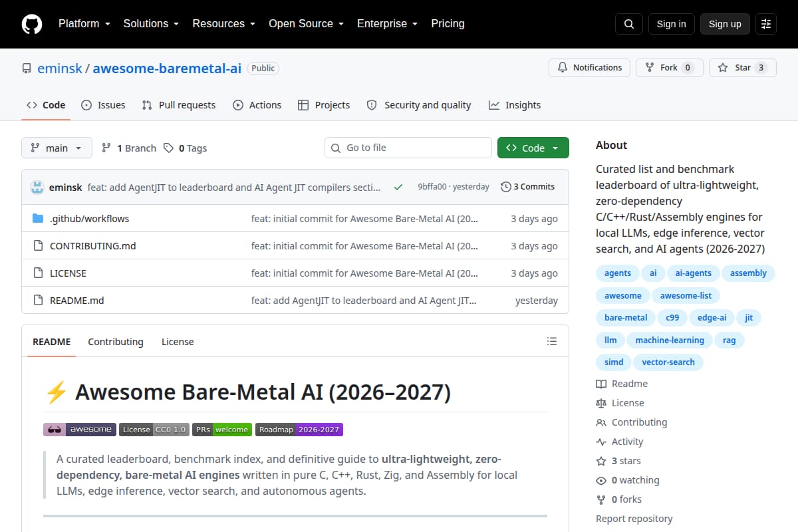Click the LICENSE file icon
Image resolution: width=798 pixels, height=532 pixels.
click(38, 273)
